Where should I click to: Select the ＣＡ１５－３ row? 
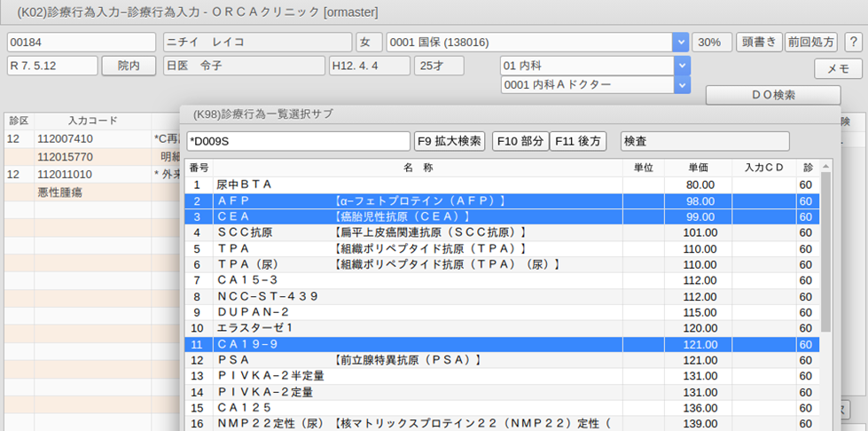pos(417,280)
